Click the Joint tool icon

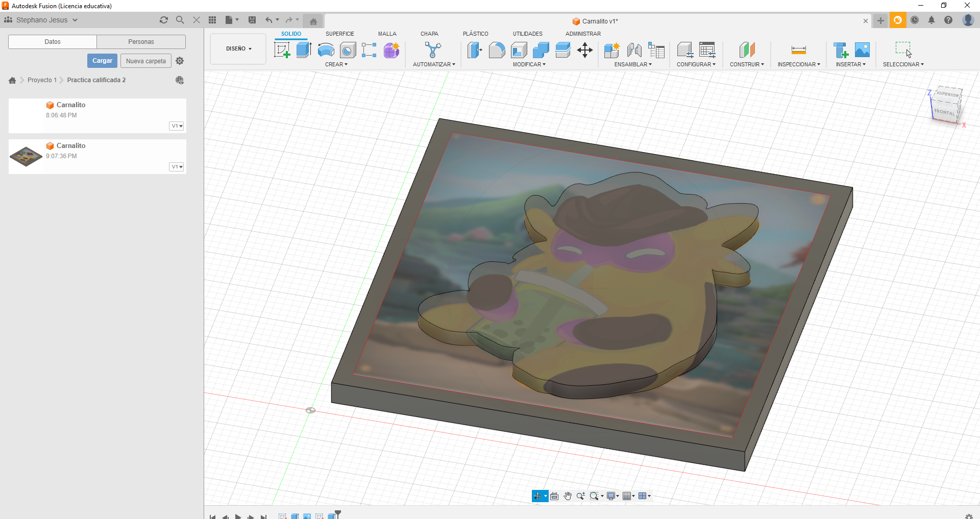(x=634, y=50)
